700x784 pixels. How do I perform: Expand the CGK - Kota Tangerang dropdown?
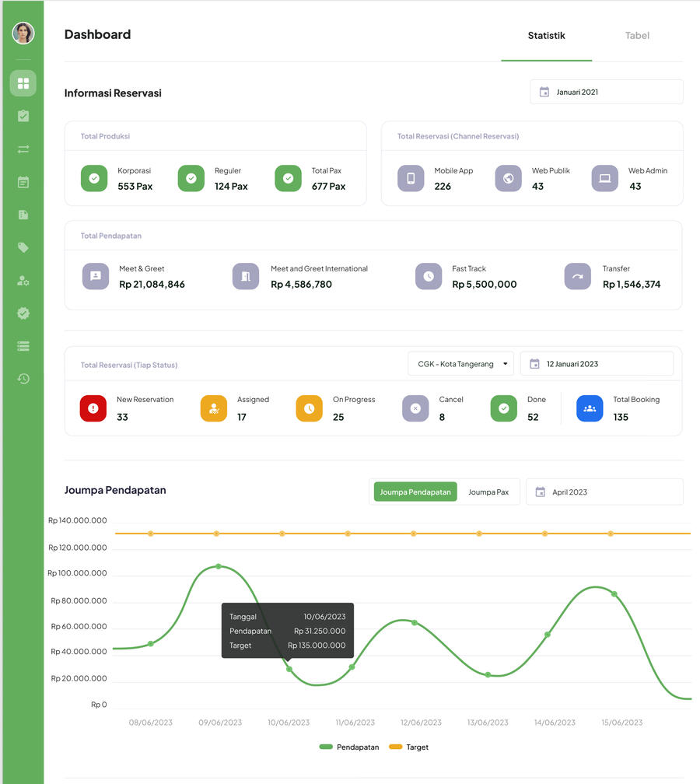point(461,364)
